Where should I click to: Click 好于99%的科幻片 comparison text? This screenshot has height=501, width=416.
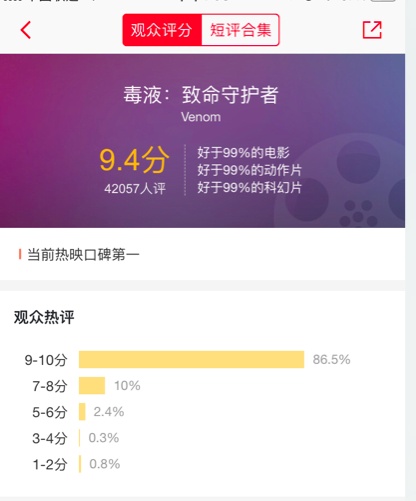[249, 187]
